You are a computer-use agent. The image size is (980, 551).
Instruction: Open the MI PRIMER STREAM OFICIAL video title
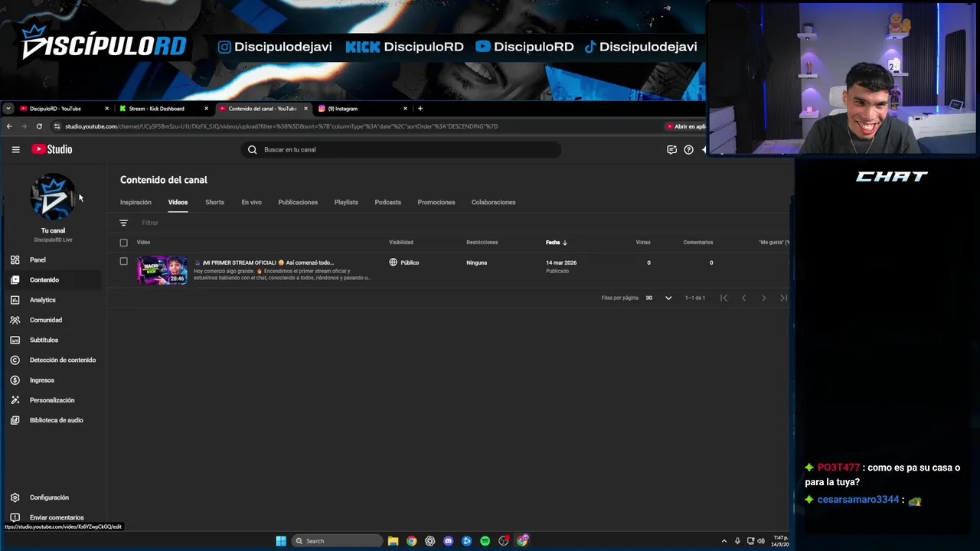[267, 262]
